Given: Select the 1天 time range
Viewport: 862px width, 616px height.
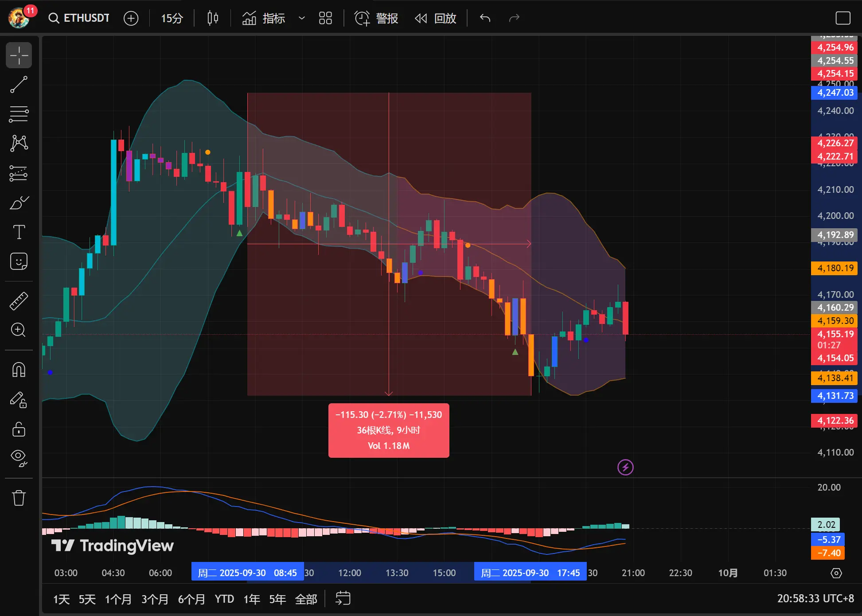Looking at the screenshot, I should (x=62, y=599).
